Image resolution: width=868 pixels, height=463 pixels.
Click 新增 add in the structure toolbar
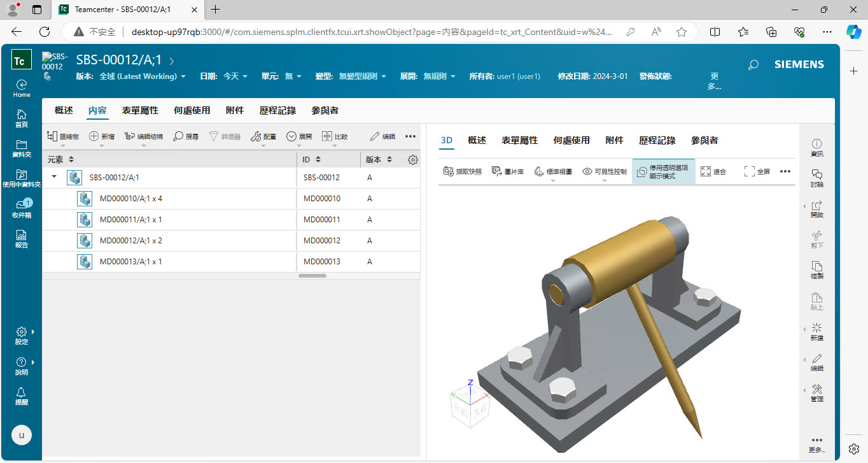click(102, 136)
